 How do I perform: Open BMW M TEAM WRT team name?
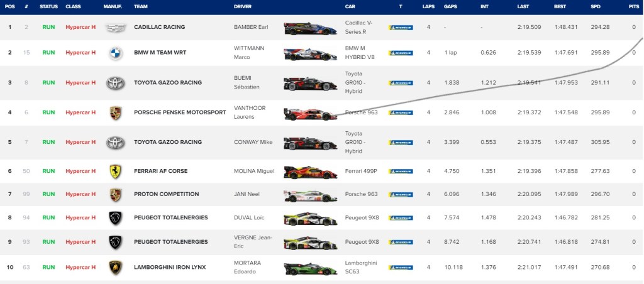[160, 53]
